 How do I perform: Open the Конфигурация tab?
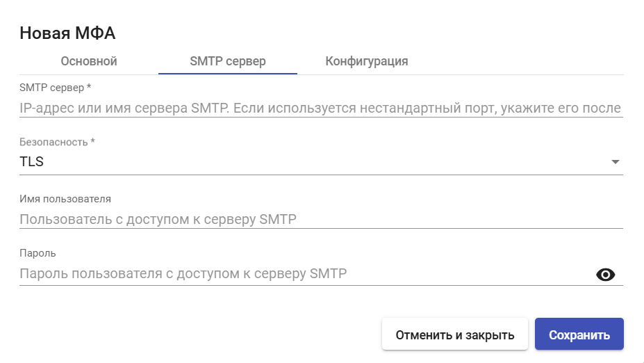(366, 61)
